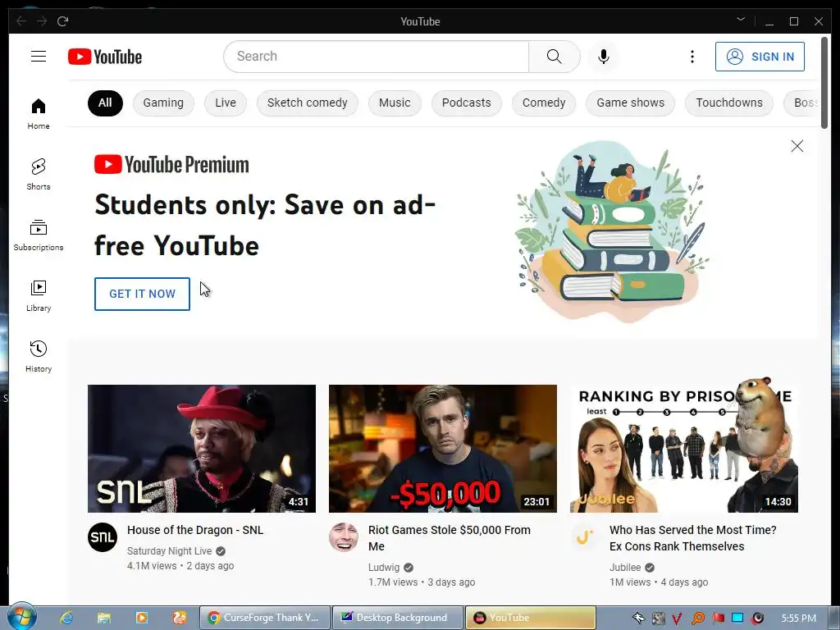Image resolution: width=840 pixels, height=630 pixels.
Task: Select the Podcasts filter chip
Action: pyautogui.click(x=466, y=103)
